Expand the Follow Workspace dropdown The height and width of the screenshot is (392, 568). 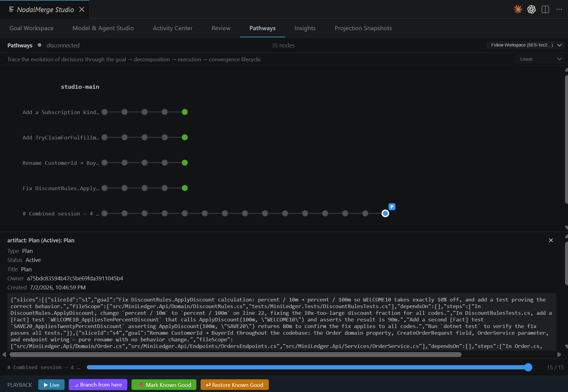click(x=525, y=45)
